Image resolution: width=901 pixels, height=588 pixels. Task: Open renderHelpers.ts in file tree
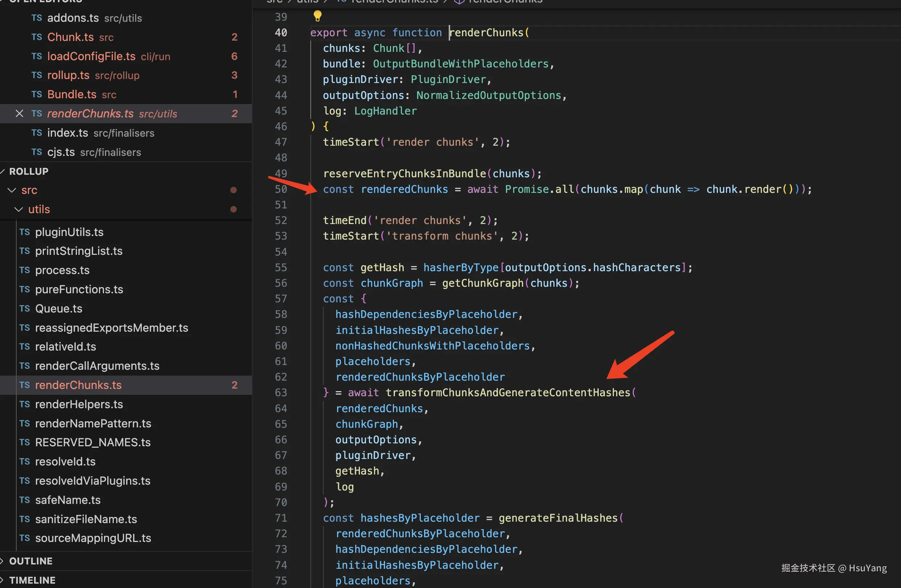pyautogui.click(x=79, y=404)
